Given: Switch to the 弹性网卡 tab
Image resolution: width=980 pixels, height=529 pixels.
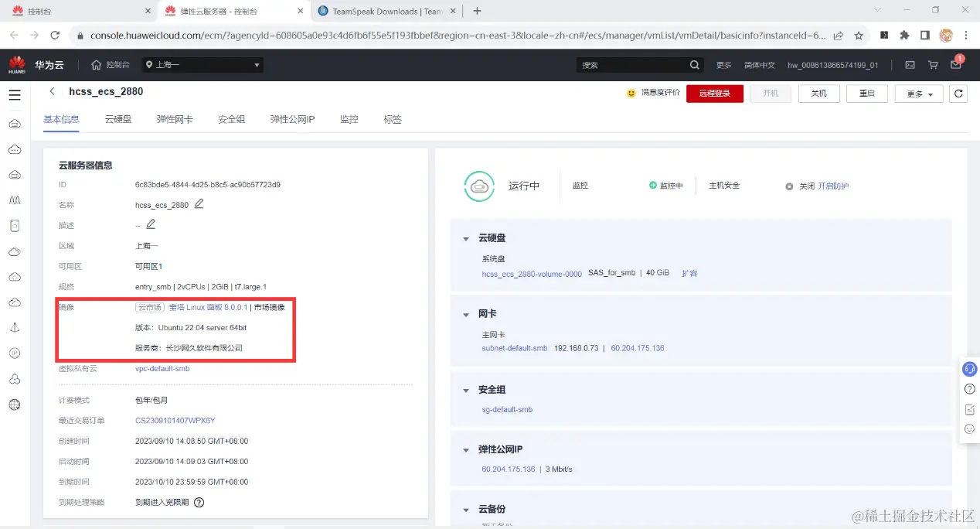Looking at the screenshot, I should (175, 119).
